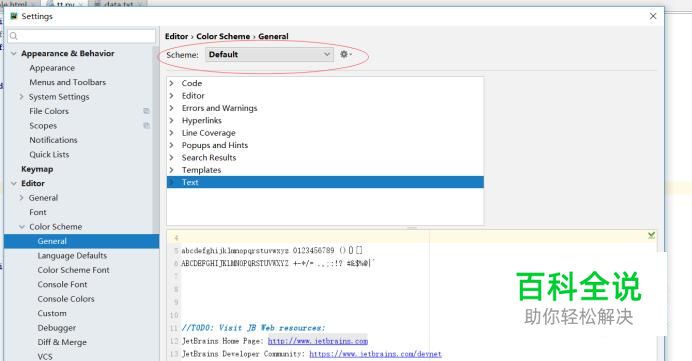Click the File Colors project-level icon
692x361 pixels.
coord(146,111)
